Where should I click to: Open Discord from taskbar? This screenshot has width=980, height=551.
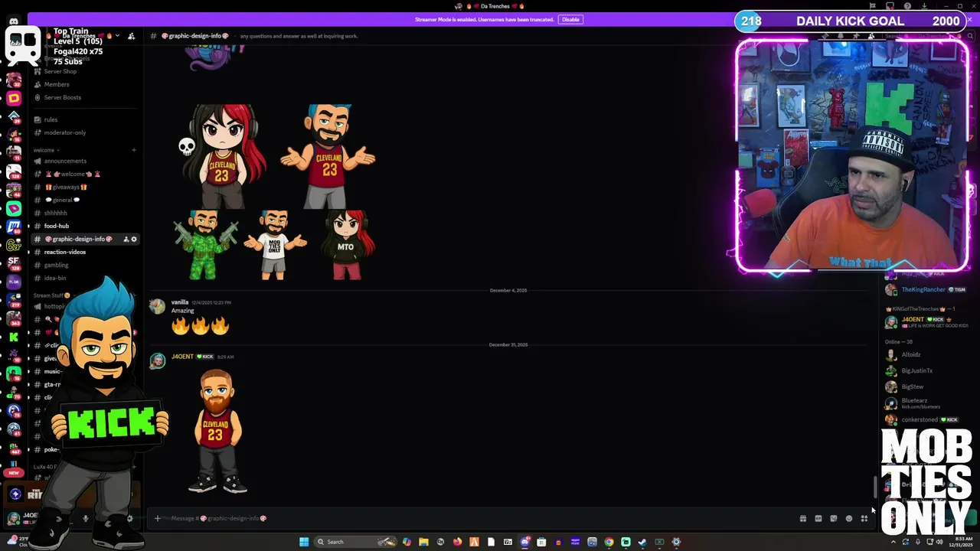[x=524, y=542]
